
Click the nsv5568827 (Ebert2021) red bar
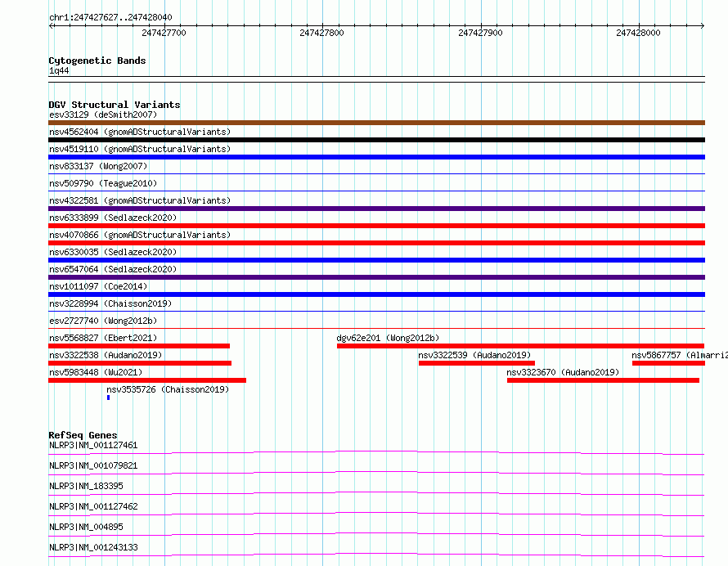pos(139,346)
